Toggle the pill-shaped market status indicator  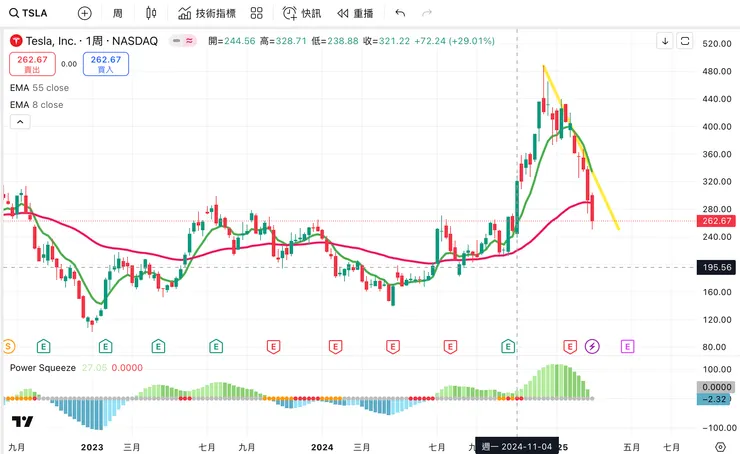183,41
